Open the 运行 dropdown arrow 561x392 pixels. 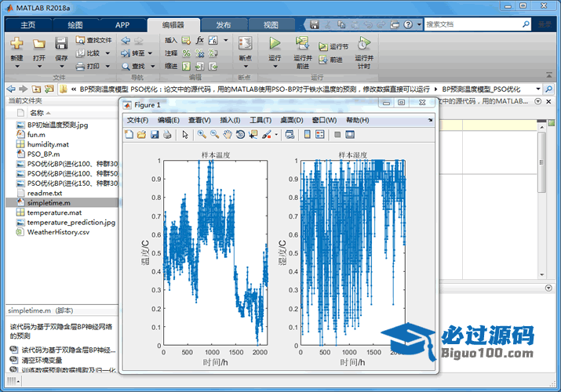[x=275, y=67]
